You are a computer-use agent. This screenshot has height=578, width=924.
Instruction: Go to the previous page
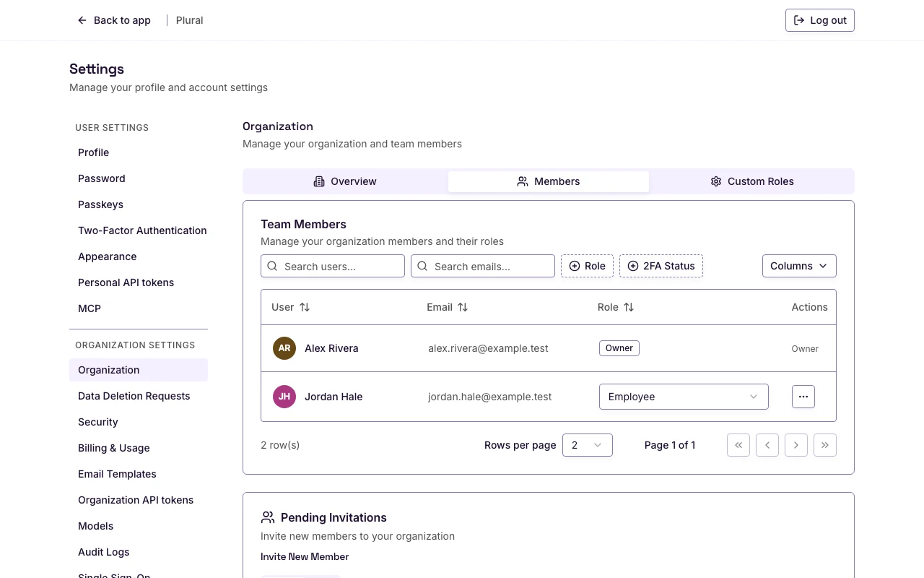click(x=767, y=445)
